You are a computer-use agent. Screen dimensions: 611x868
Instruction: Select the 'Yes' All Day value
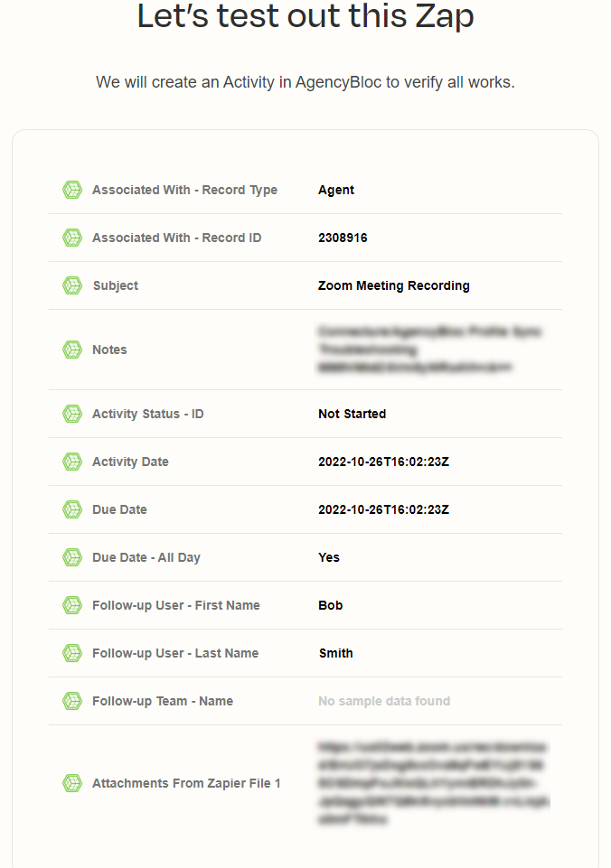pyautogui.click(x=328, y=557)
